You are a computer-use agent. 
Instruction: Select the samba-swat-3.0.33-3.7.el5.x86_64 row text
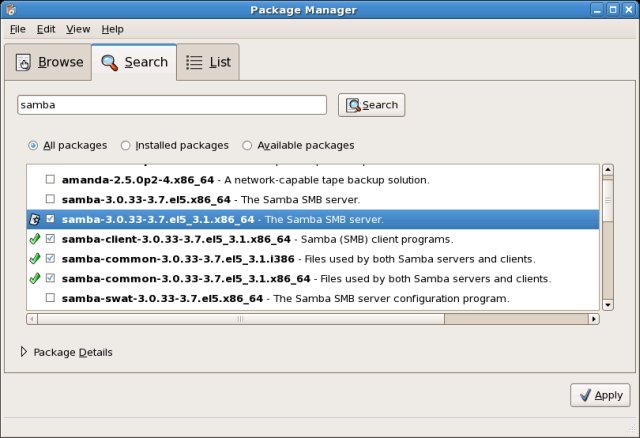click(x=285, y=298)
